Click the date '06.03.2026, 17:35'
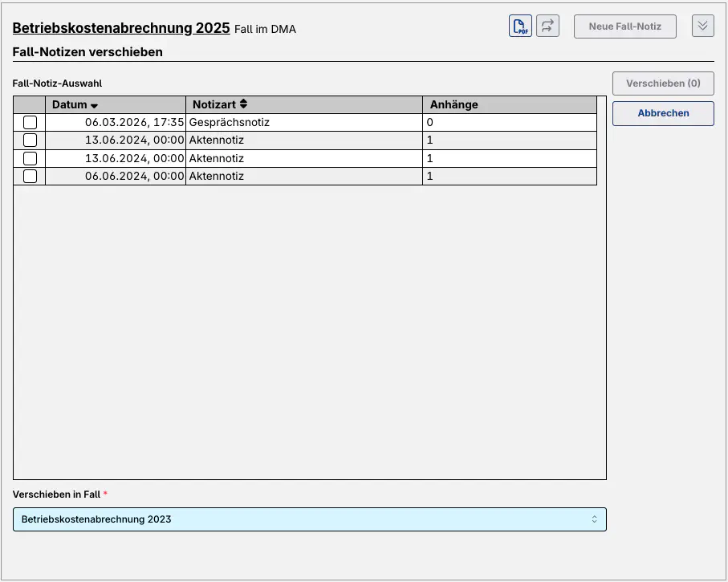Viewport: 728px width, 582px height. [x=135, y=122]
